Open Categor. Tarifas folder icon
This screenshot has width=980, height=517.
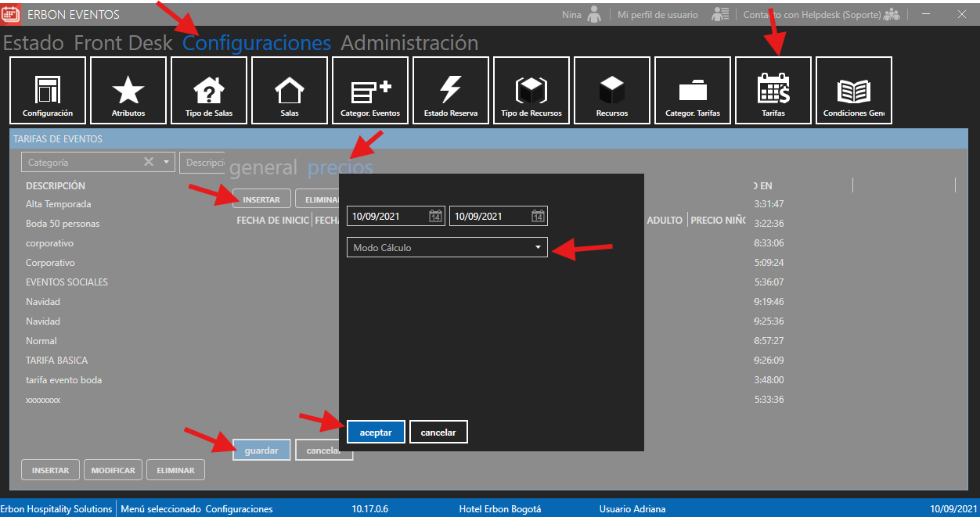pos(693,90)
